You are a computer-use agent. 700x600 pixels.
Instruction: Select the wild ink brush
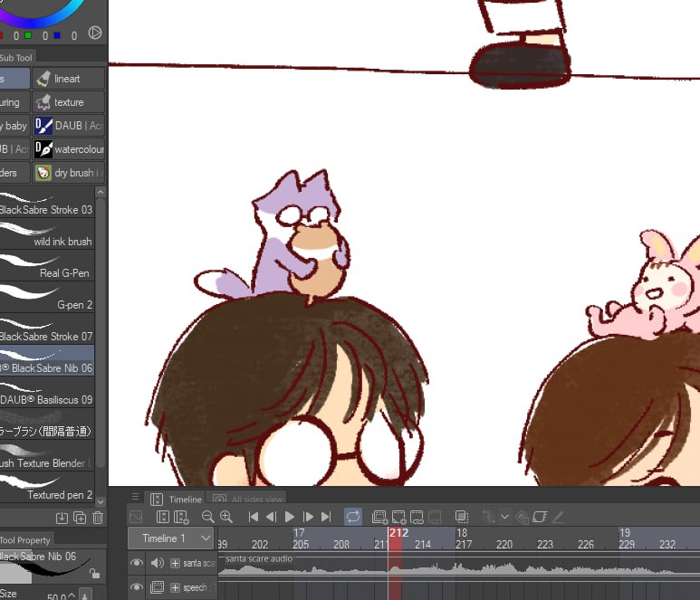[47, 234]
